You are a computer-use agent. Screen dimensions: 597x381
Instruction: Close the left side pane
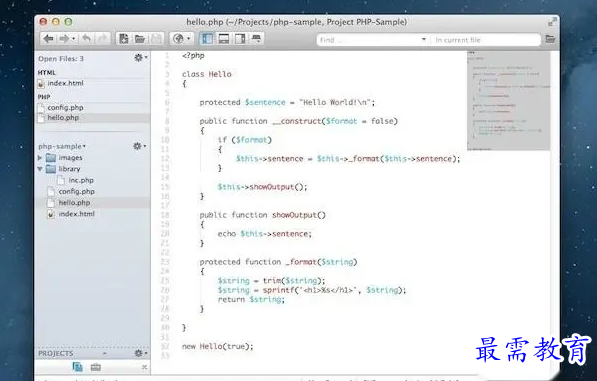click(144, 367)
